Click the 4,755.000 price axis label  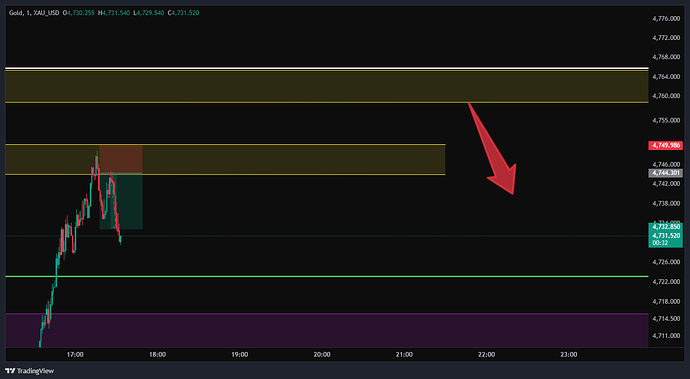(666, 120)
